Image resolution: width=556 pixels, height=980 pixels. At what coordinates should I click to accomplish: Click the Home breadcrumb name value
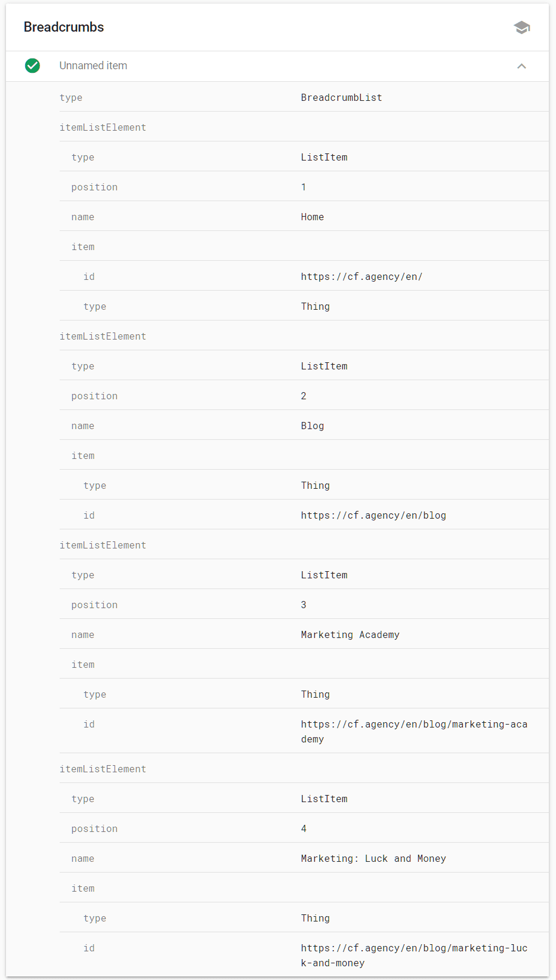tap(312, 217)
